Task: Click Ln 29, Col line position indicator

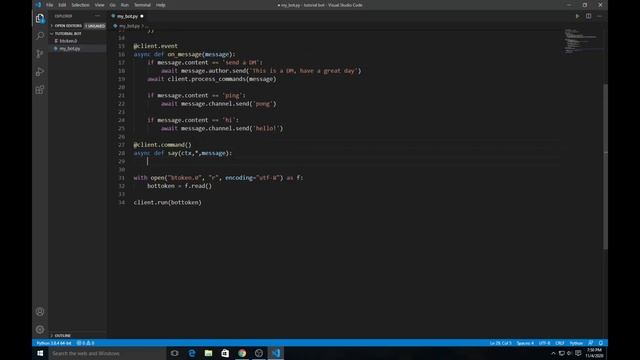Action: click(500, 343)
